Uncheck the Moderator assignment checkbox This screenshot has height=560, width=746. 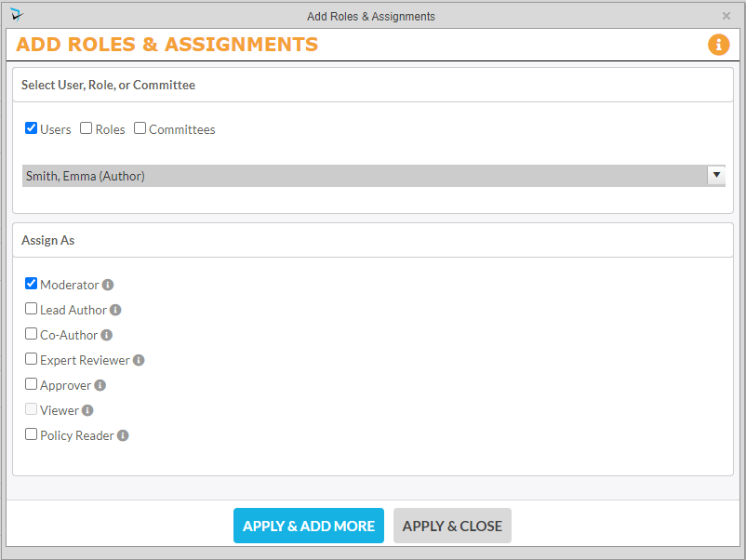tap(32, 284)
